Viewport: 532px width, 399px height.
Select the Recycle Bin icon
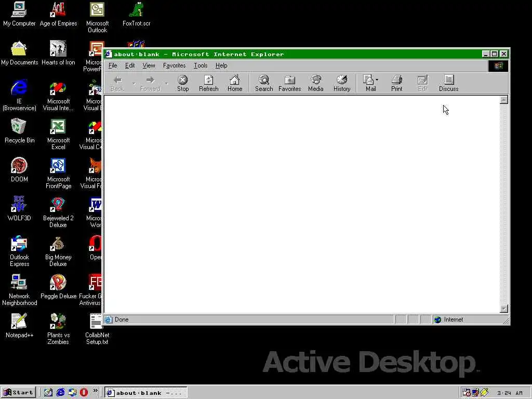point(19,131)
